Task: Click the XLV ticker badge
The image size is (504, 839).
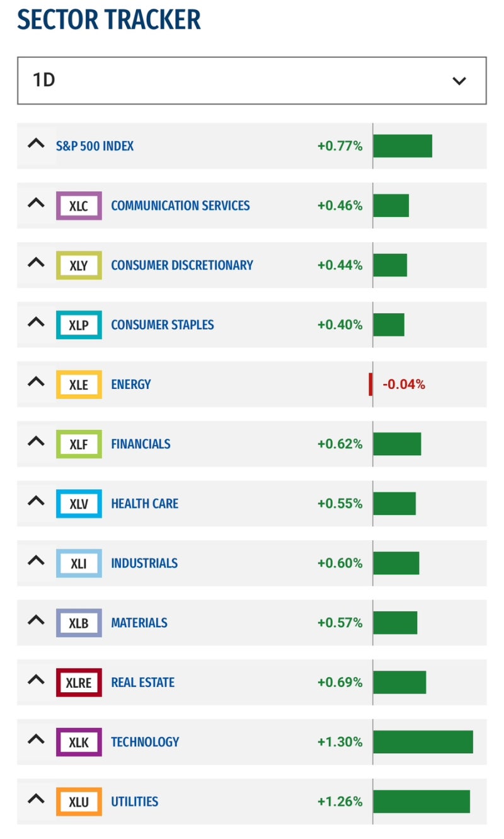Action: point(79,504)
